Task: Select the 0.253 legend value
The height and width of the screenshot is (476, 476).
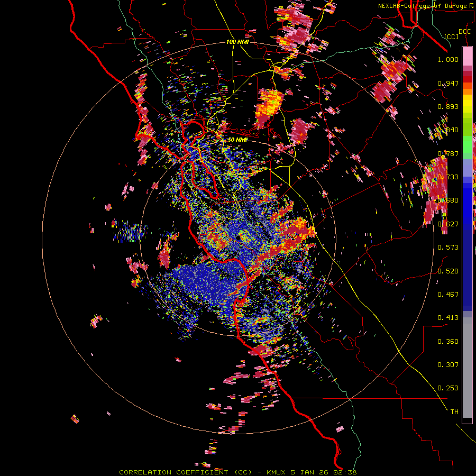Action: click(448, 388)
